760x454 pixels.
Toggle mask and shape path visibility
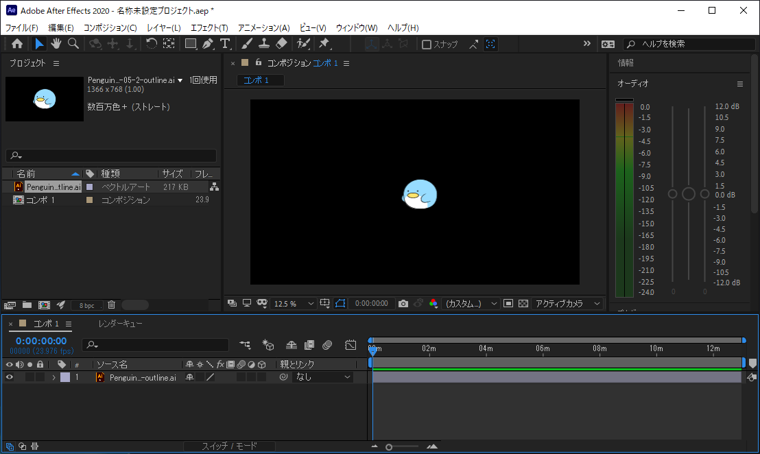tap(340, 303)
